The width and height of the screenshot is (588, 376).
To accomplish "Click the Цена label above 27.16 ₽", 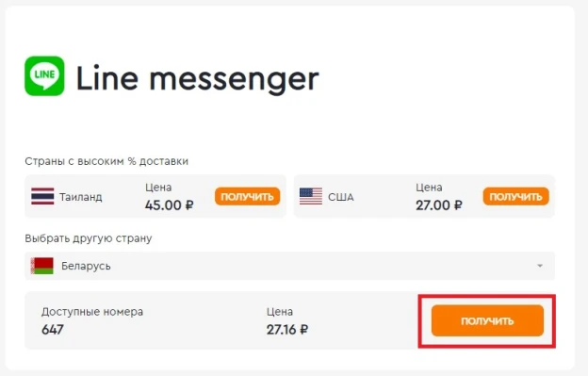I will (x=280, y=312).
